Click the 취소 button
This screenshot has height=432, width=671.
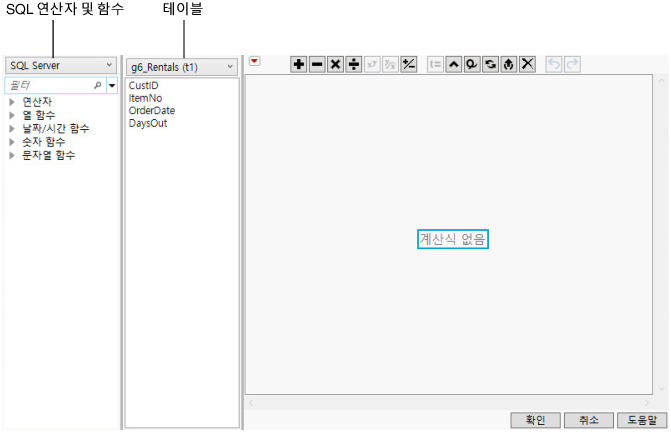(589, 420)
